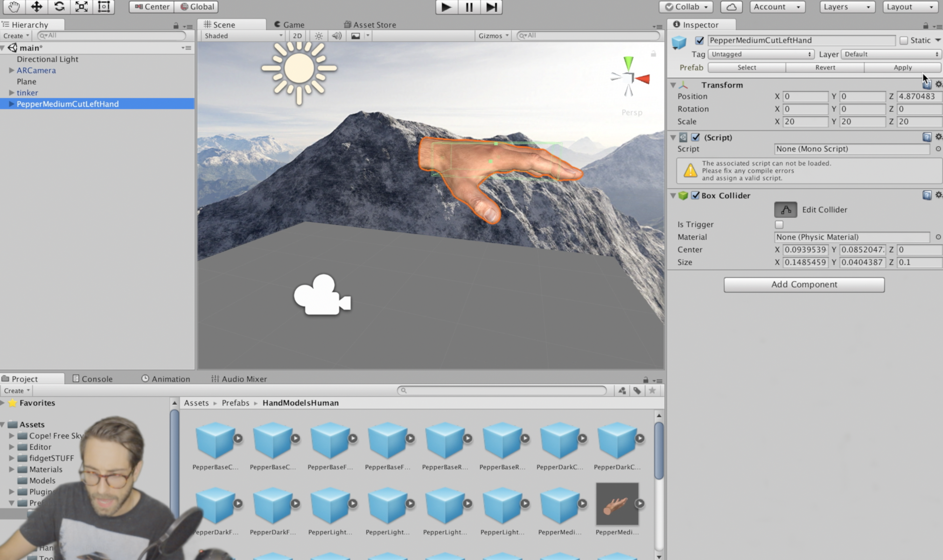The height and width of the screenshot is (560, 943).
Task: Click the Apply prefab button
Action: tap(902, 66)
